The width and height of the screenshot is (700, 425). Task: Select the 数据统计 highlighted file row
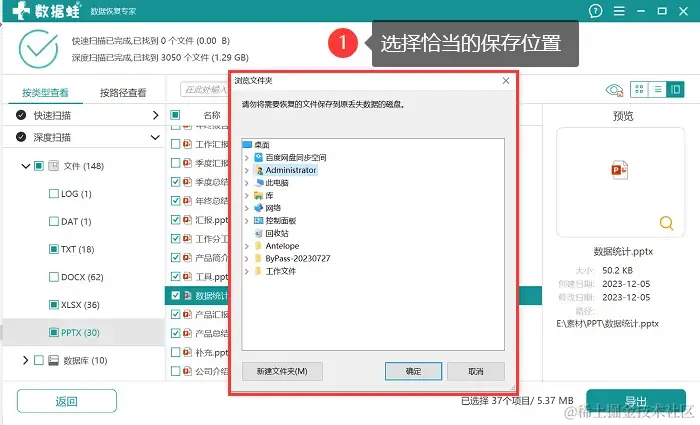click(x=197, y=296)
